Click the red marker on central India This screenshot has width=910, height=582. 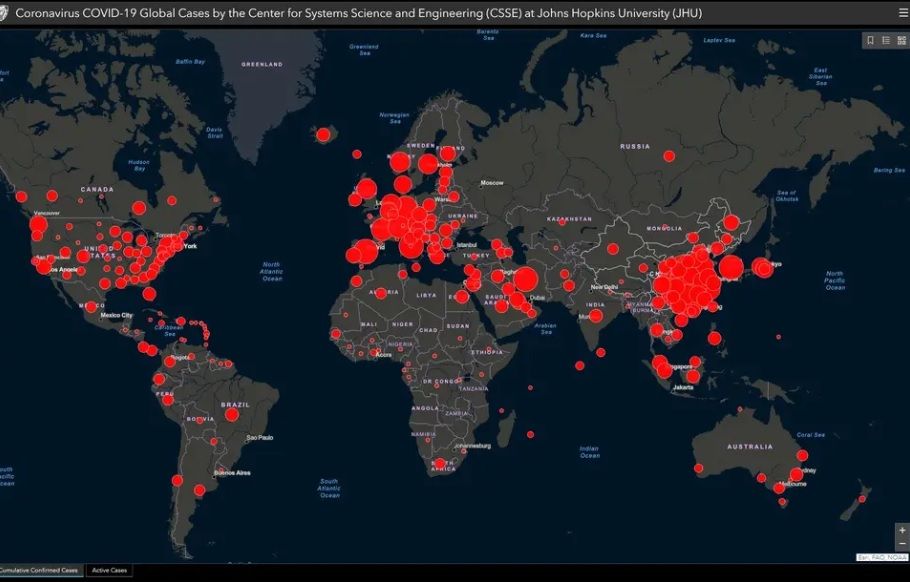[596, 316]
